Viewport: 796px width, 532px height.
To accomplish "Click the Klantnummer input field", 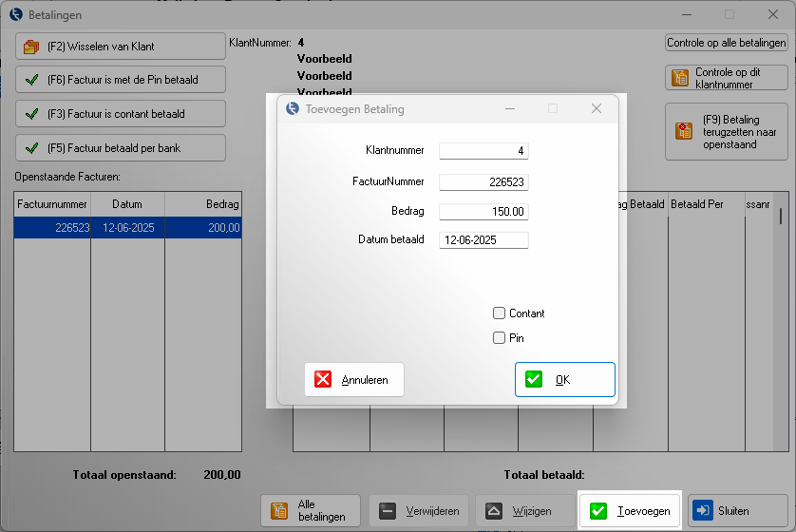I will pos(483,151).
